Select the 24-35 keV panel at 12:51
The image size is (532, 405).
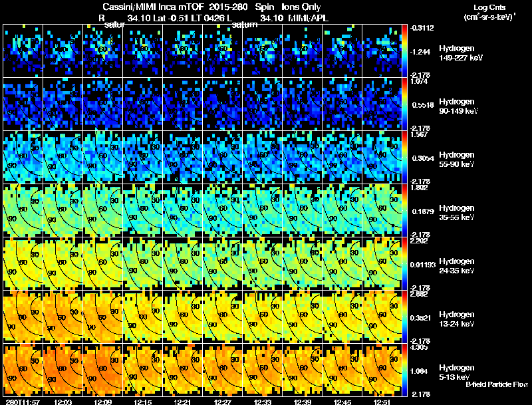tap(382, 264)
